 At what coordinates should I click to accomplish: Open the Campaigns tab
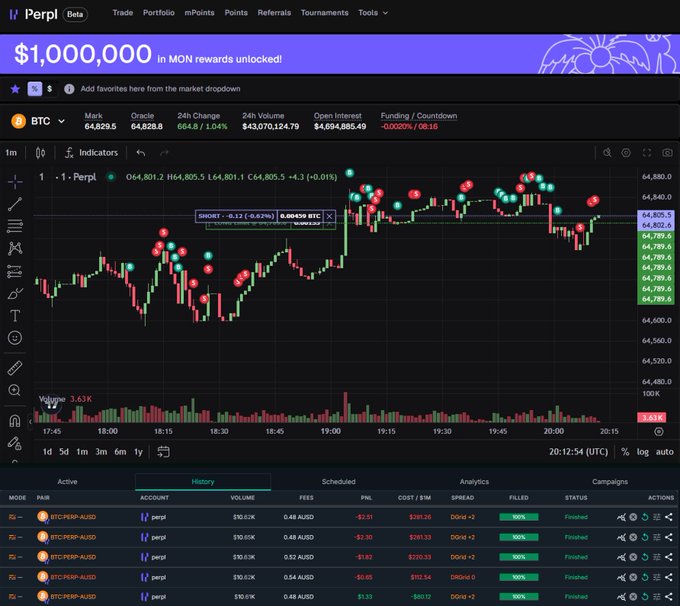click(610, 482)
